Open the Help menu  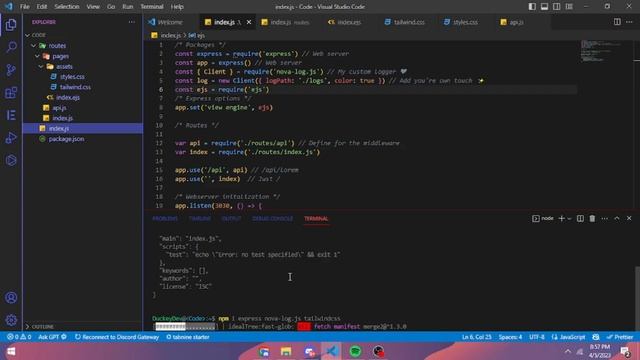pos(177,7)
